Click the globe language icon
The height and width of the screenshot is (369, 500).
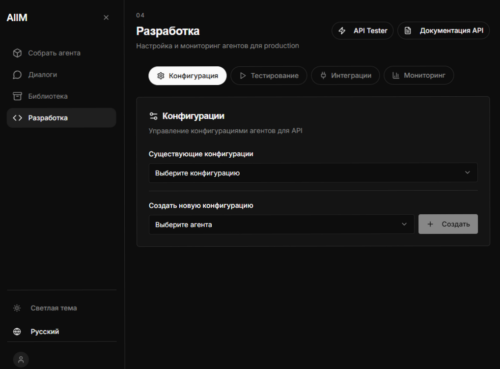[17, 331]
